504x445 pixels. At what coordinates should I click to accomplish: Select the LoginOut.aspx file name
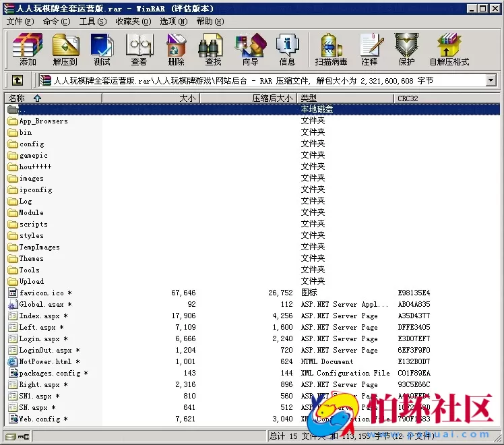click(49, 350)
